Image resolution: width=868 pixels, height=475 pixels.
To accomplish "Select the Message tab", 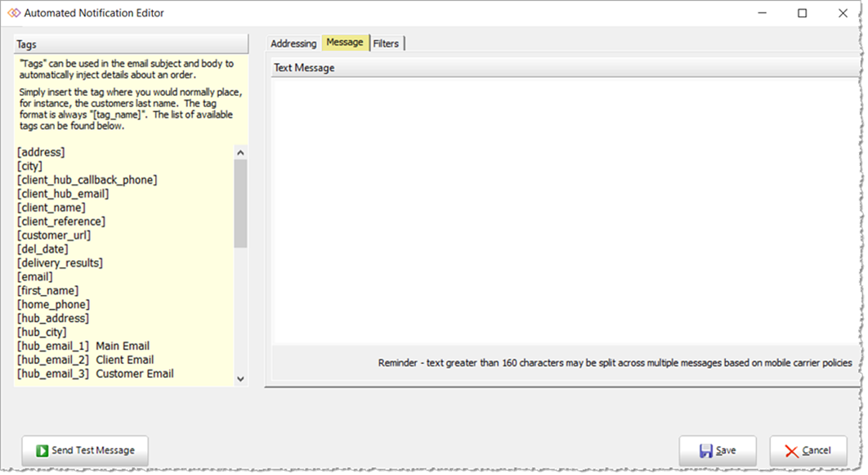I will (345, 42).
